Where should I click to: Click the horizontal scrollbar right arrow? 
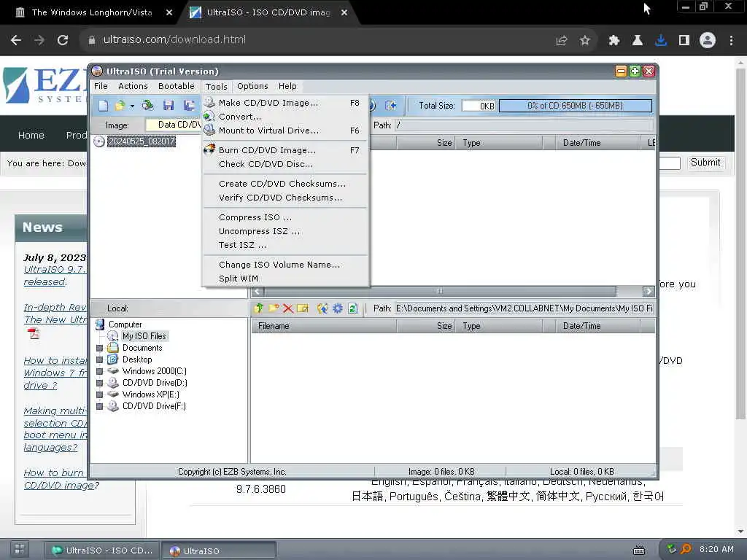648,291
